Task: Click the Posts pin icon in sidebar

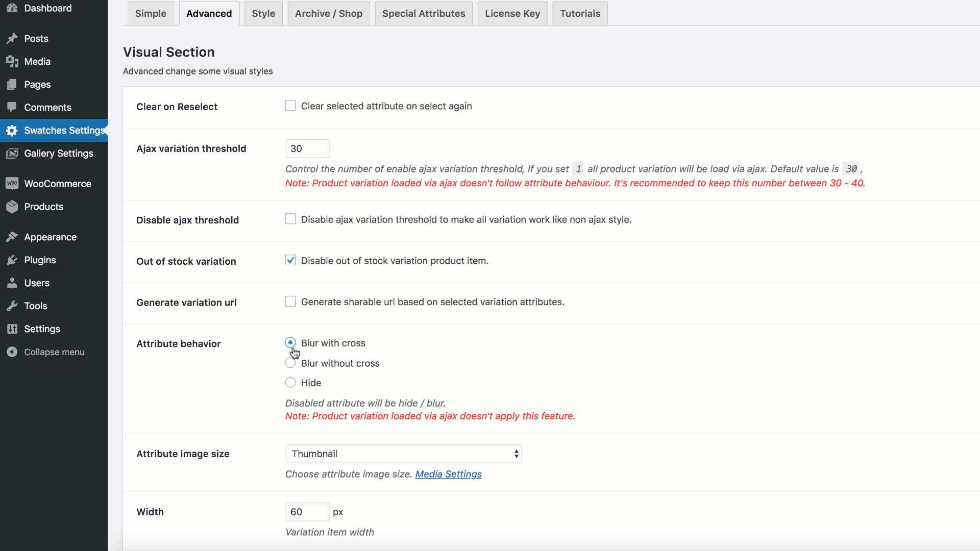Action: coord(12,39)
